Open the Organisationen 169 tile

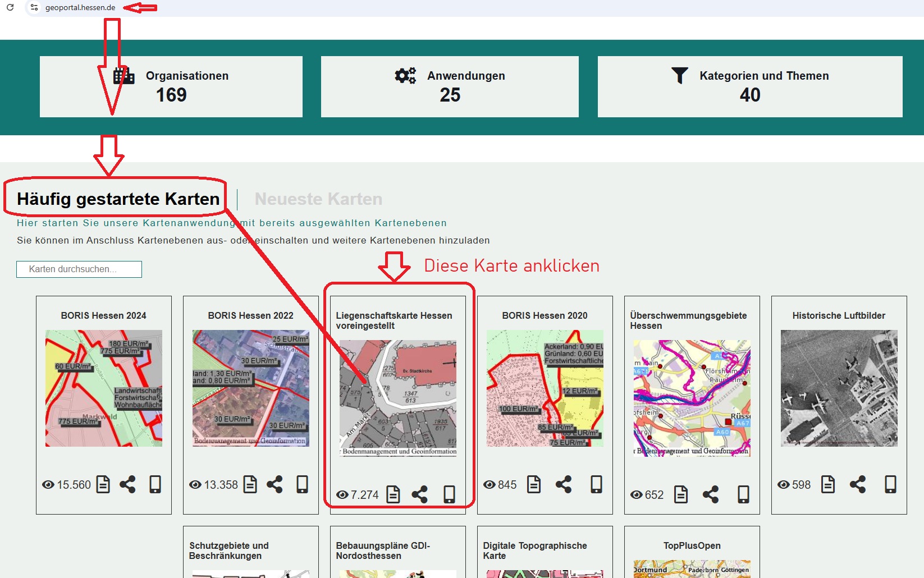coord(171,86)
